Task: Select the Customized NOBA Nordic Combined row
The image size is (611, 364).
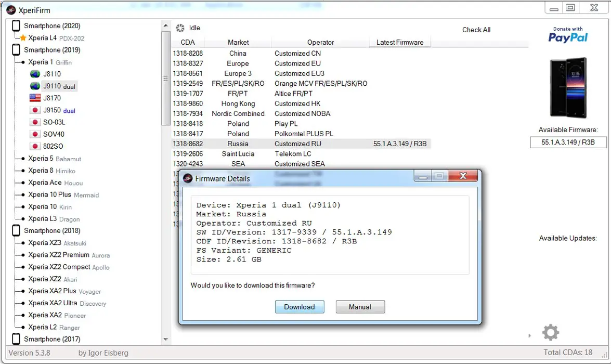Action: click(301, 114)
